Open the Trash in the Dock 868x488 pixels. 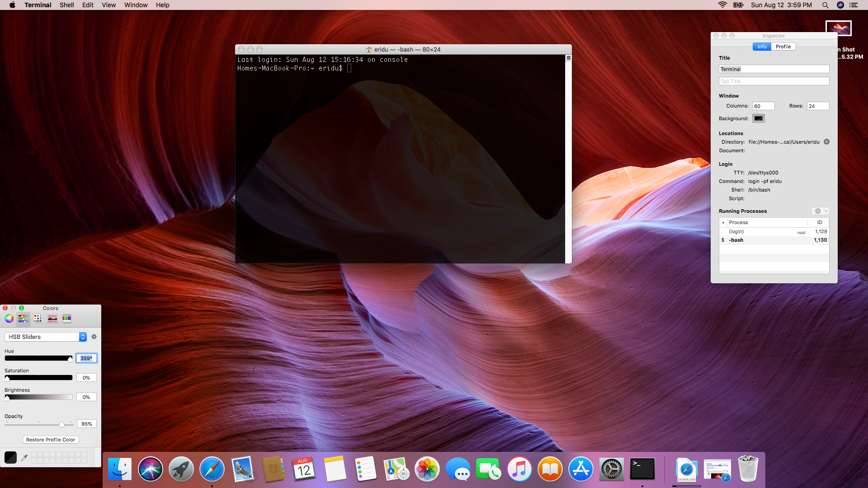pos(748,469)
